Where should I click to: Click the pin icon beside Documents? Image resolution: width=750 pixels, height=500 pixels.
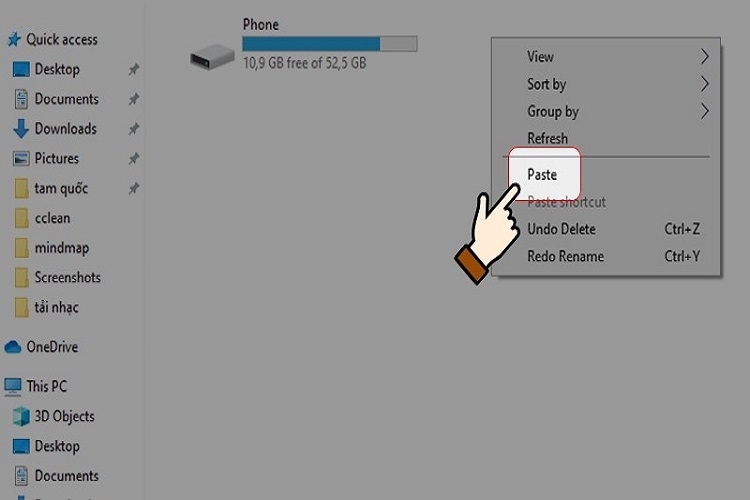(133, 99)
